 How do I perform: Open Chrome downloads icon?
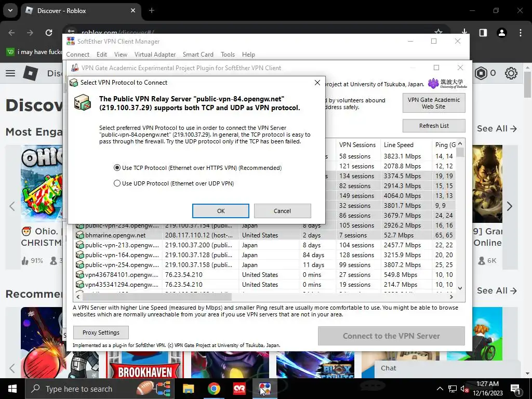pyautogui.click(x=464, y=32)
